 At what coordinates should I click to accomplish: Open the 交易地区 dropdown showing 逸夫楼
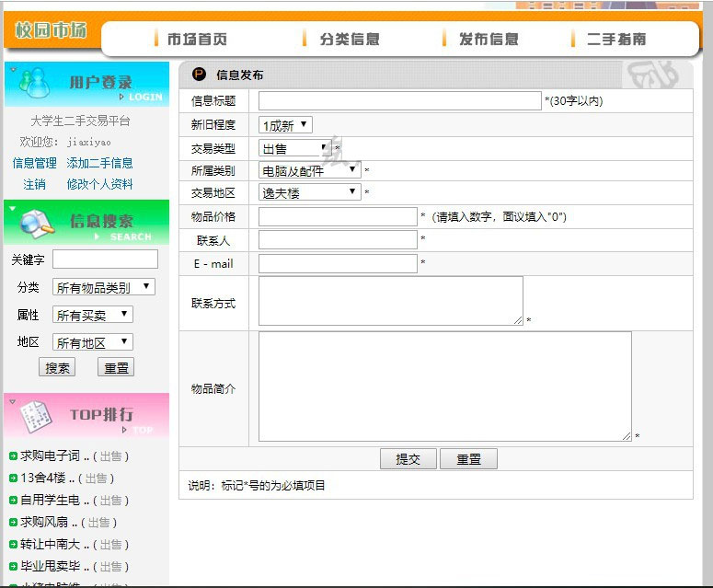pyautogui.click(x=310, y=192)
